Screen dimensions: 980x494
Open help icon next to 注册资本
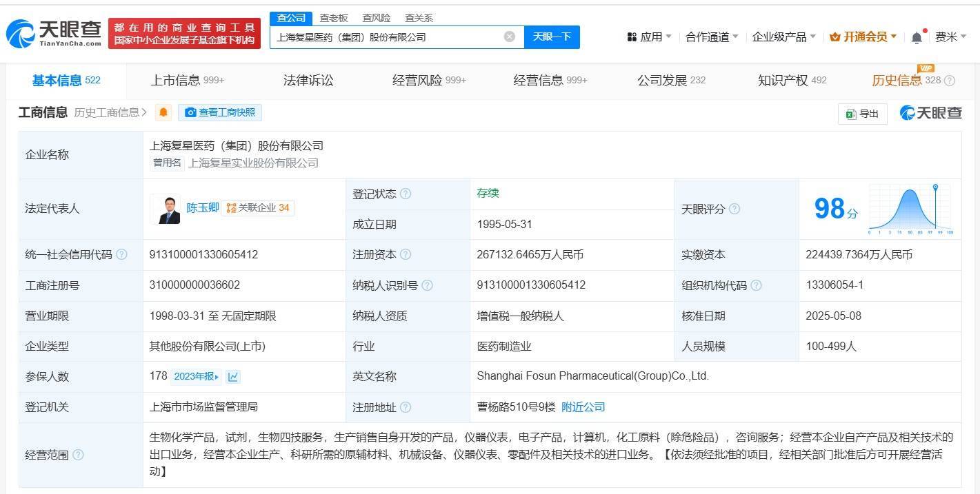[406, 254]
